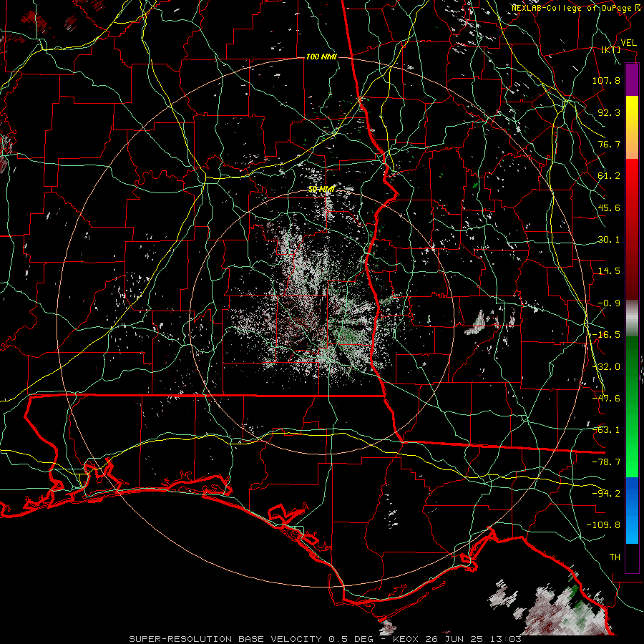Viewport: 644px width, 644px height.
Task: Click the 45.6 velocity scale value
Action: click(x=609, y=208)
